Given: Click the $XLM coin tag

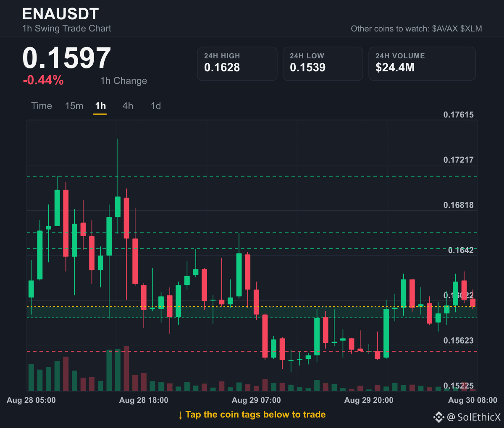Looking at the screenshot, I should (x=471, y=29).
